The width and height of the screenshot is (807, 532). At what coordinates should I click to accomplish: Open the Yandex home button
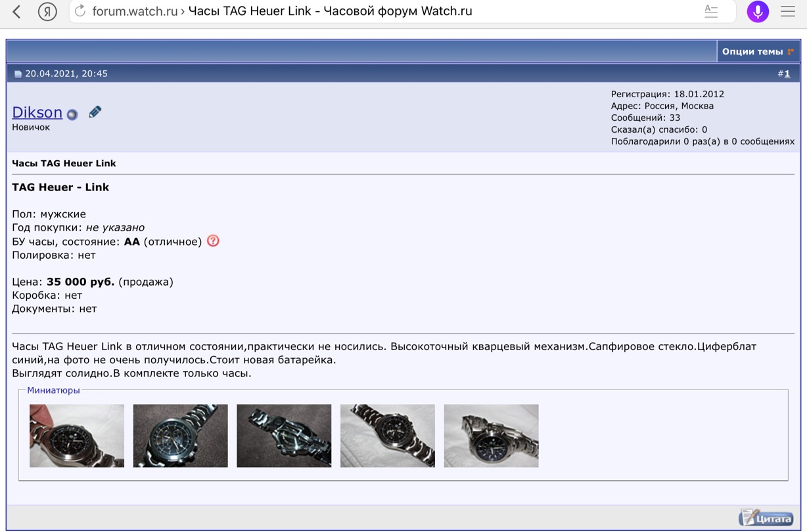tap(47, 11)
